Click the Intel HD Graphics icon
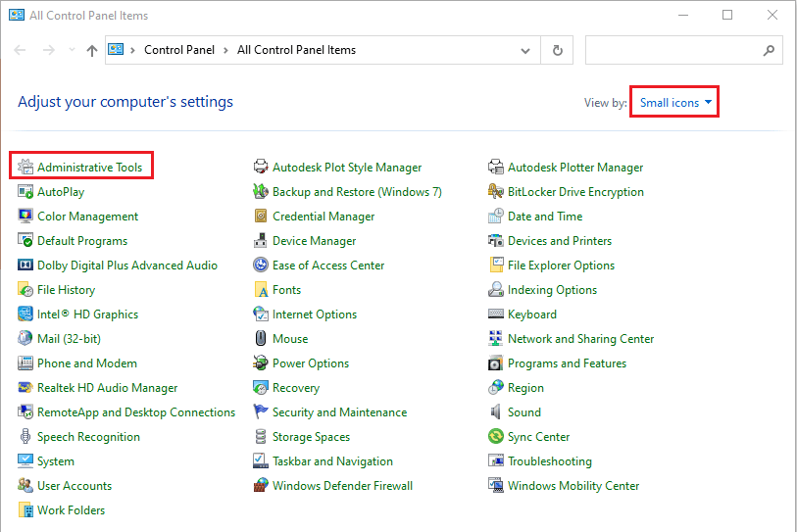 click(x=25, y=314)
